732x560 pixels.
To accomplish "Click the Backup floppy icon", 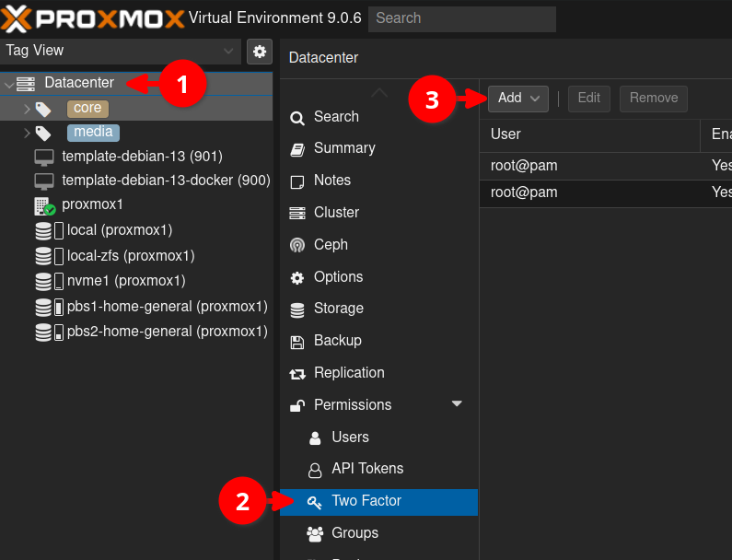I will click(297, 342).
